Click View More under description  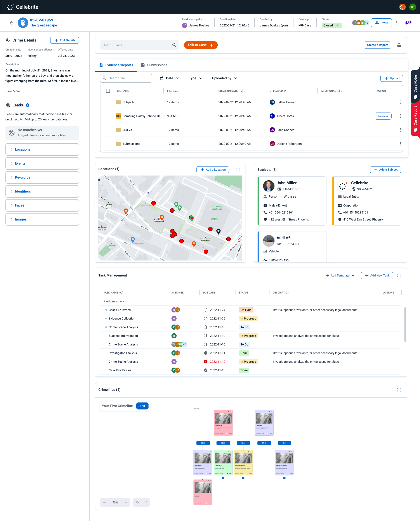pos(13,91)
